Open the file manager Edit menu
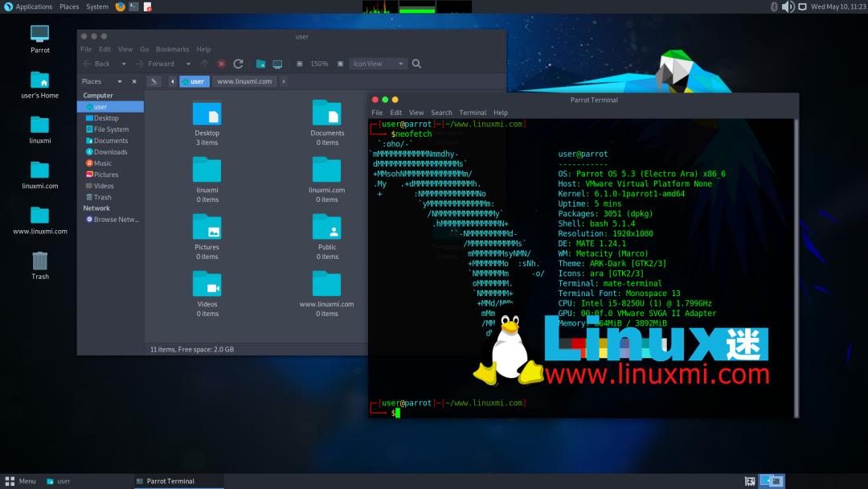 click(x=104, y=49)
